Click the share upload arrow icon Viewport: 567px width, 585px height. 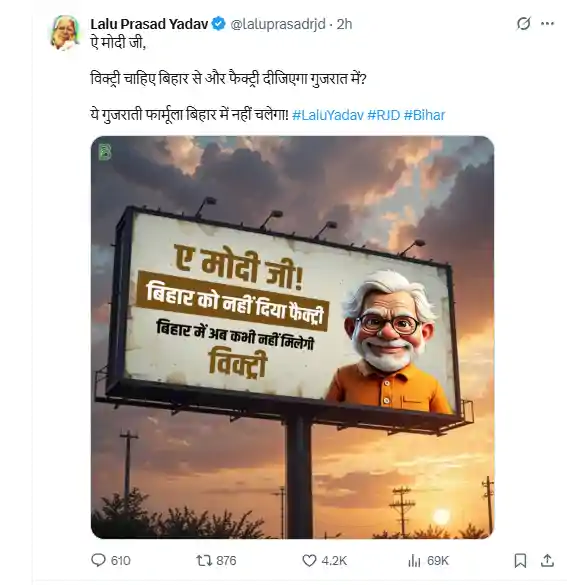pyautogui.click(x=547, y=560)
